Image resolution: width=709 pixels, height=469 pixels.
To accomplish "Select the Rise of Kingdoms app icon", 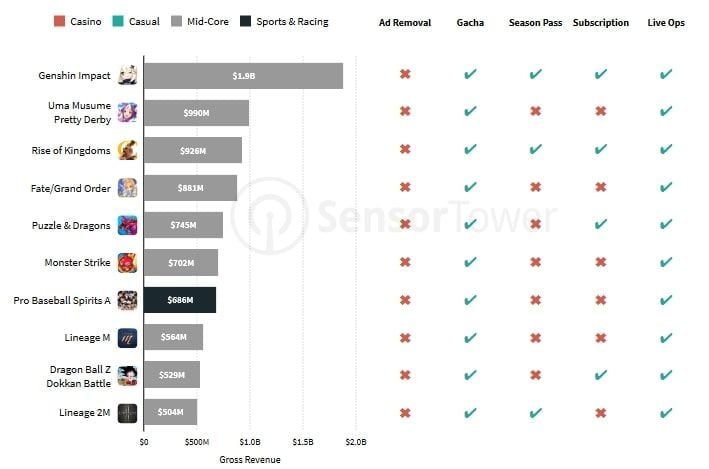I will (128, 151).
